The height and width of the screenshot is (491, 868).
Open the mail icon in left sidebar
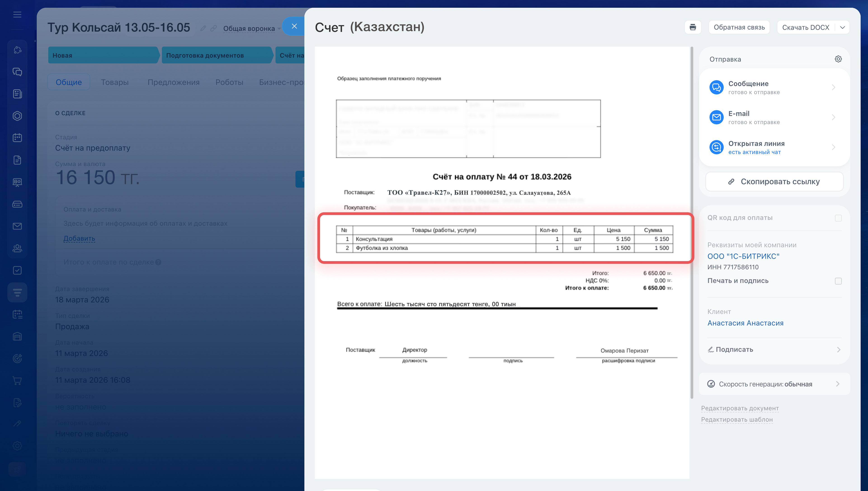(x=17, y=226)
